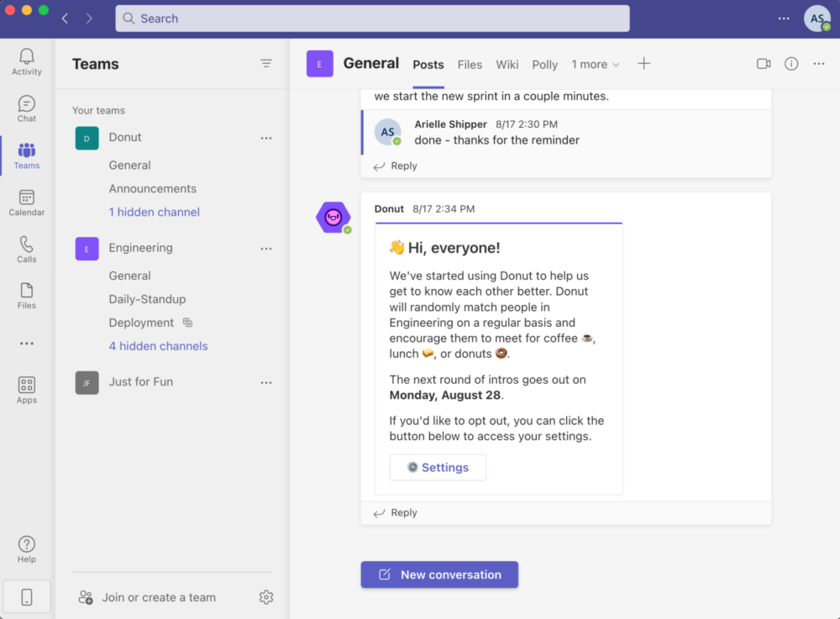Open General channel under Donut

(129, 165)
